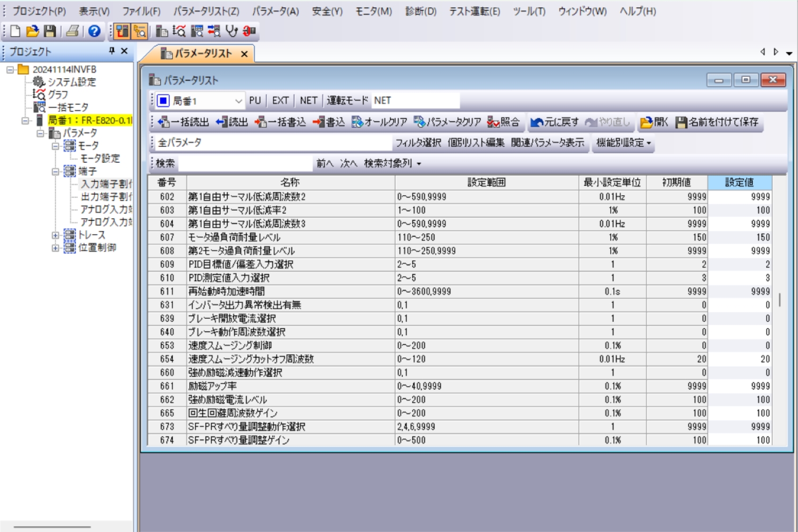Open the パラメータ(A) menu
This screenshot has height=532, width=798.
tap(275, 11)
